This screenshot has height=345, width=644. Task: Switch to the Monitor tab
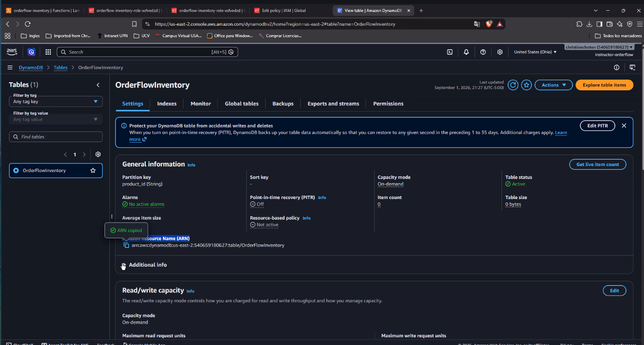click(x=201, y=104)
